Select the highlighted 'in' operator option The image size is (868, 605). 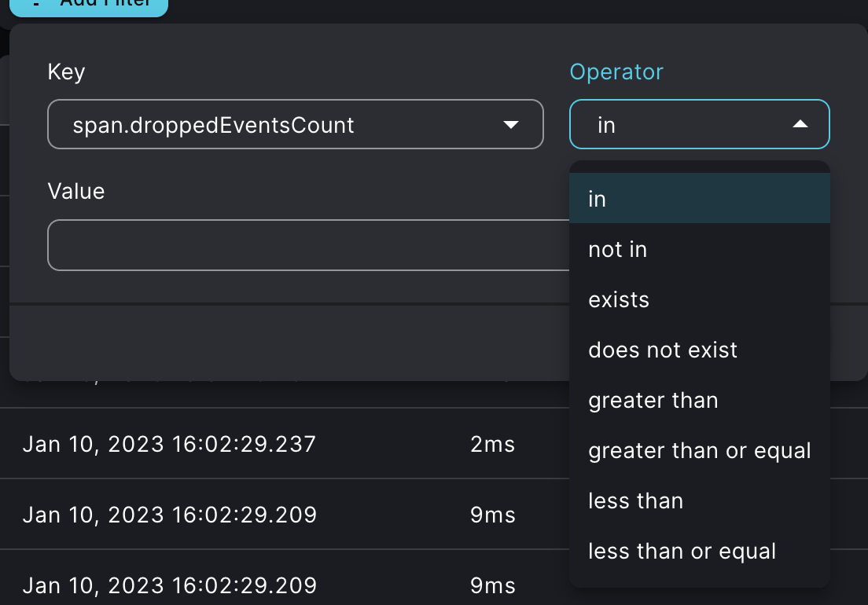[x=699, y=199]
